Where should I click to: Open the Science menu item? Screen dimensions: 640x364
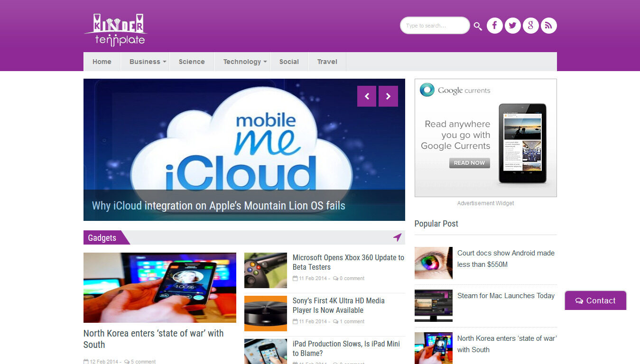pyautogui.click(x=192, y=62)
